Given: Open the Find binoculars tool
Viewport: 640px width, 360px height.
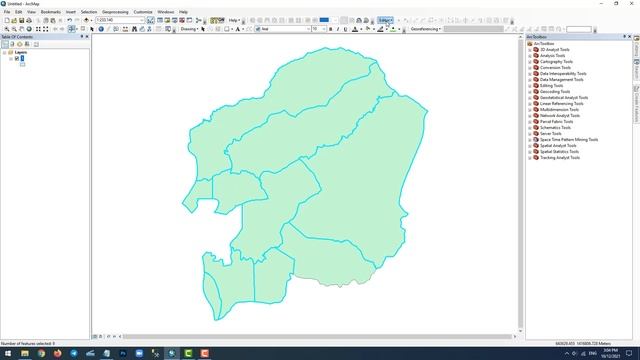Looking at the screenshot, I should [134, 29].
